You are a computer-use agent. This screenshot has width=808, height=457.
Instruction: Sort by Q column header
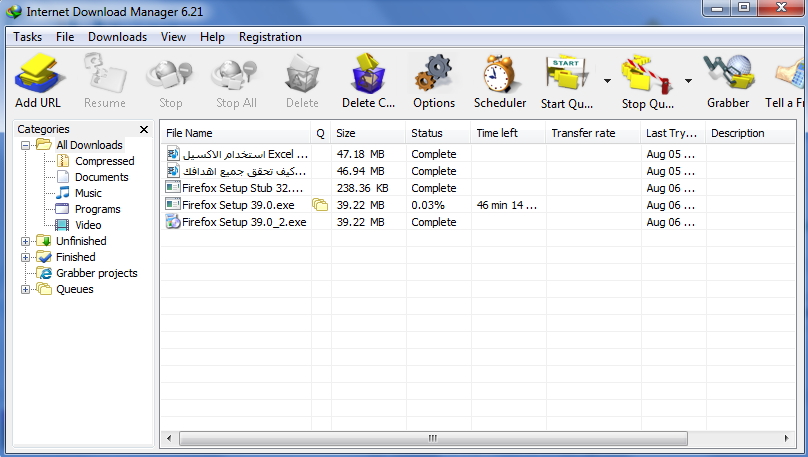coord(321,133)
